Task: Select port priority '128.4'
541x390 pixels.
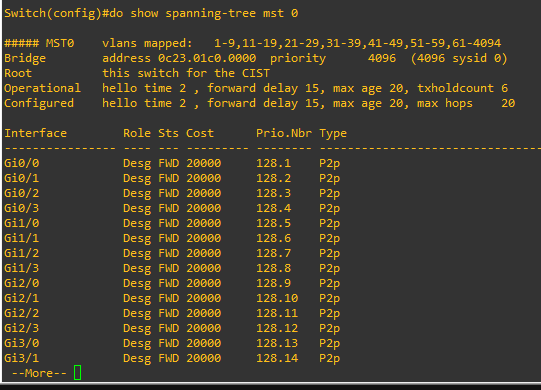Action: 274,208
